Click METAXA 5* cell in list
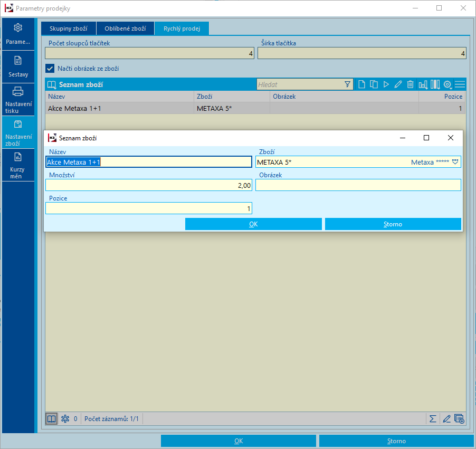 click(232, 108)
